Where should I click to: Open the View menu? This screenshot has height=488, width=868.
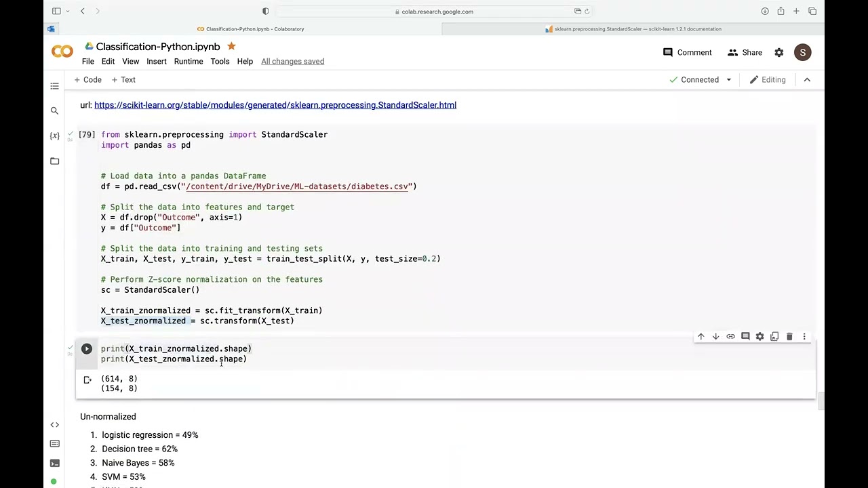coord(131,61)
